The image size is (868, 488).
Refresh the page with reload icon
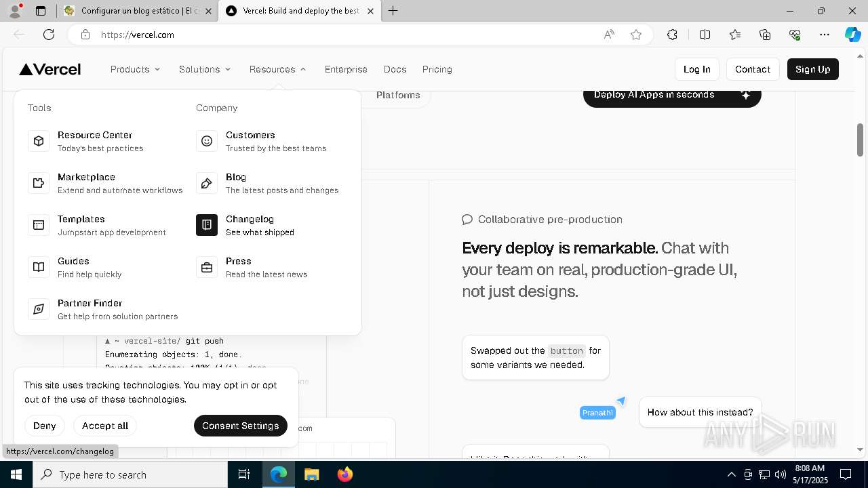(x=49, y=35)
